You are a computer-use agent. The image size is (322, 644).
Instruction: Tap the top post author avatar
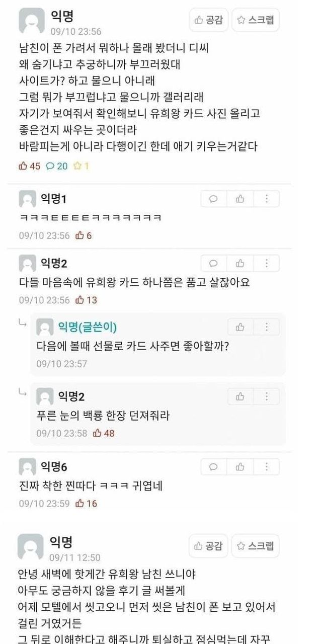pos(31,21)
